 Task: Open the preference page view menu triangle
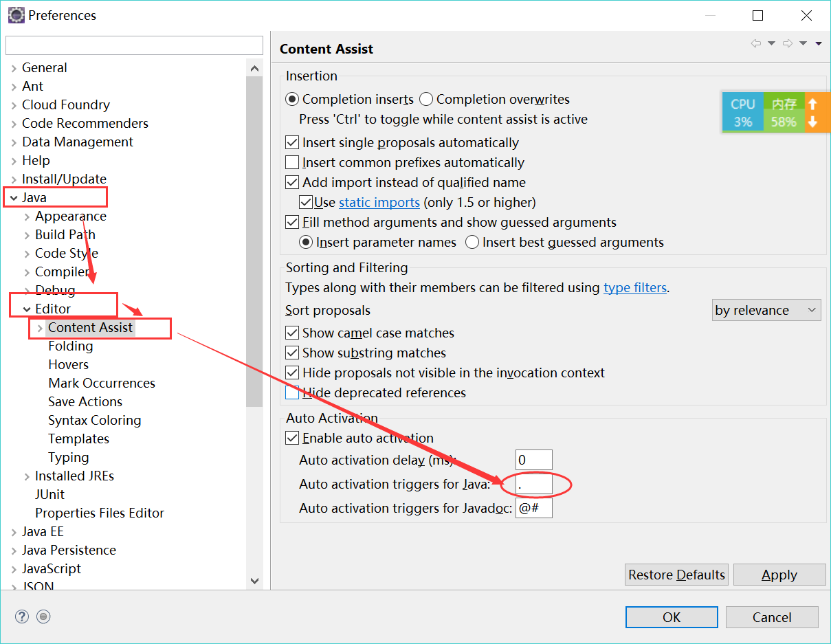coord(819,43)
